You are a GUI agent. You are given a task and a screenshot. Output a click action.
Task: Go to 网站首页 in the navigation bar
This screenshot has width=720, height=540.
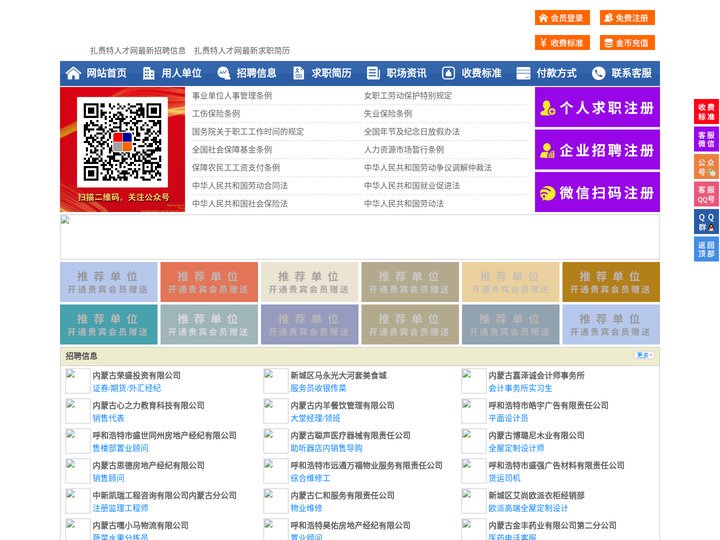pos(106,73)
